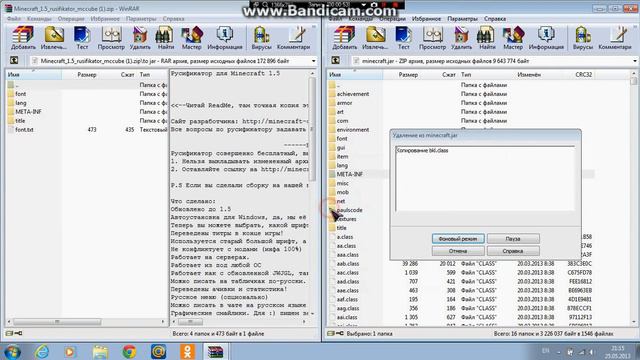
Task: Open Windows Start menu
Action: point(12,351)
